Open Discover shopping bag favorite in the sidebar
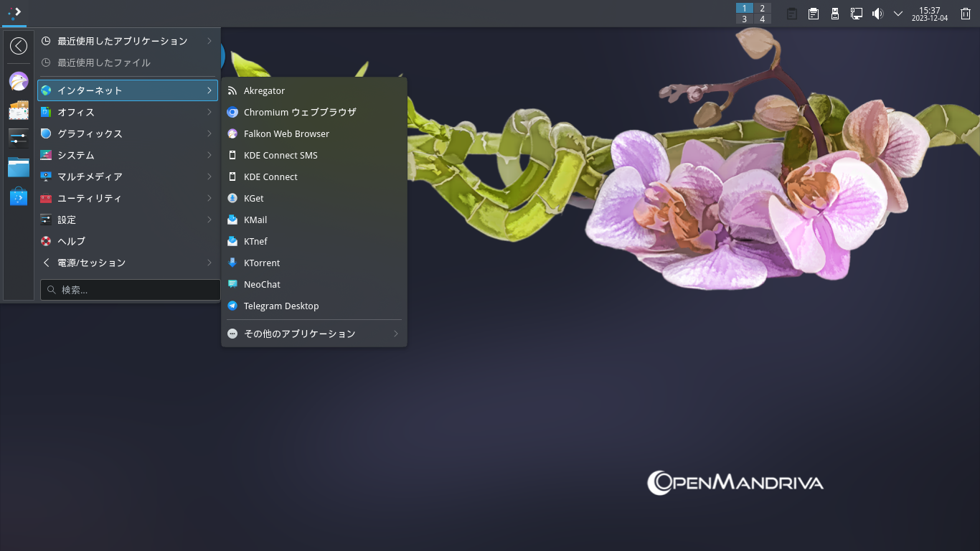Image resolution: width=980 pixels, height=551 pixels. 19,196
